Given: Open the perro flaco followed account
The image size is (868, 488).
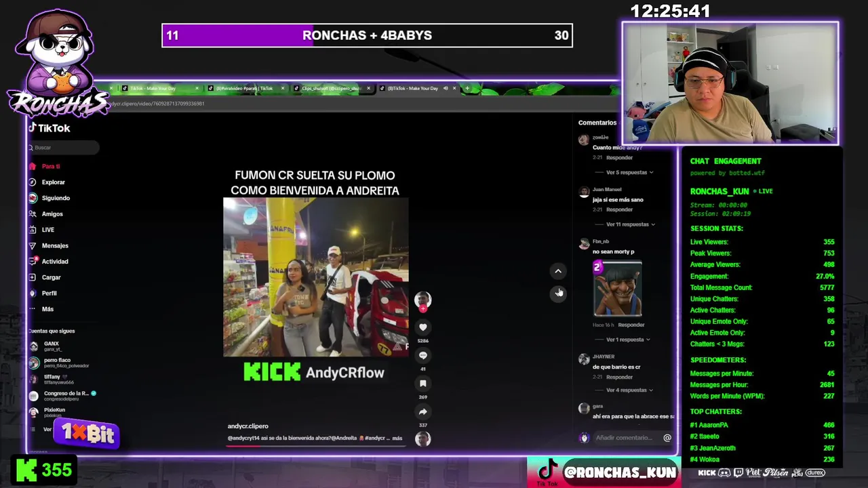Looking at the screenshot, I should click(59, 363).
